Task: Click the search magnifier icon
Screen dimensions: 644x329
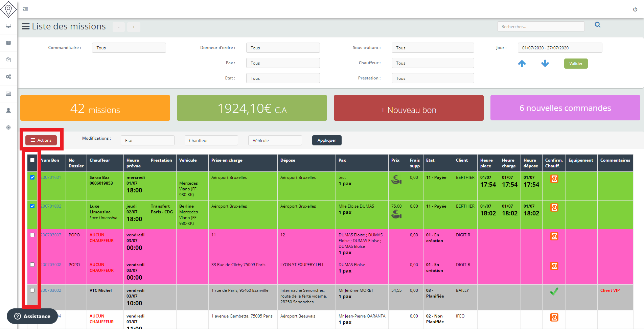Action: click(x=598, y=25)
